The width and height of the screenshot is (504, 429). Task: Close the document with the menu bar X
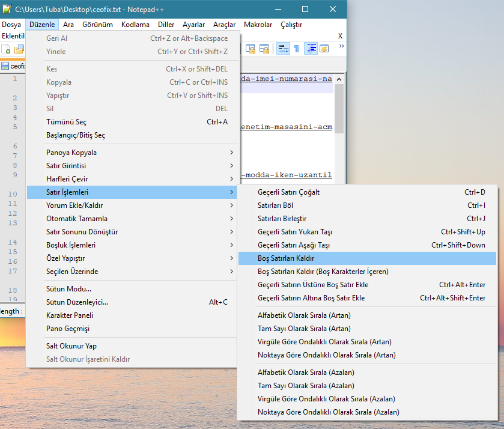(x=341, y=35)
